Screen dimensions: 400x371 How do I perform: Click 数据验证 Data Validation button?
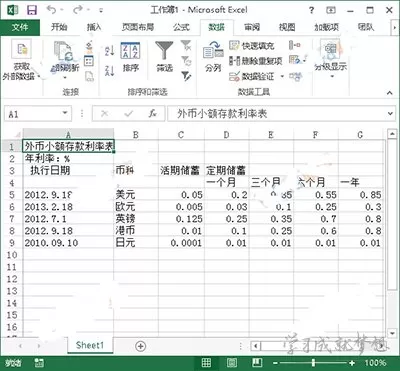(x=252, y=76)
